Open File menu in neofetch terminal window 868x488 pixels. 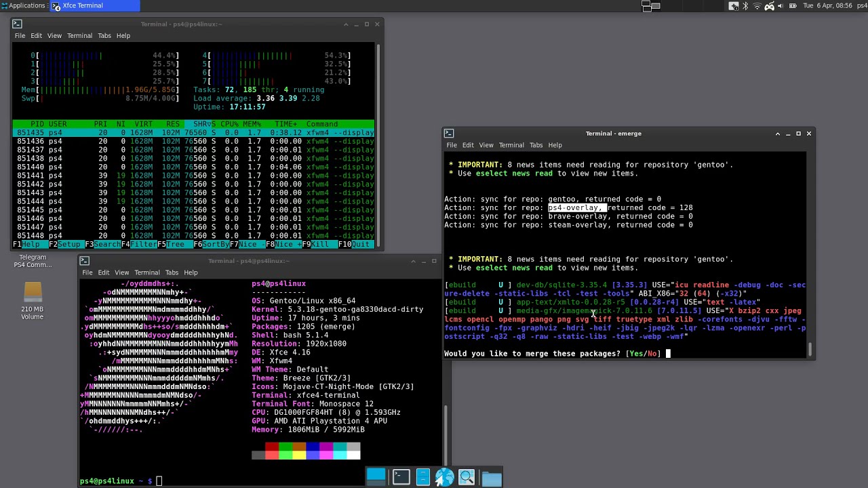tap(87, 272)
